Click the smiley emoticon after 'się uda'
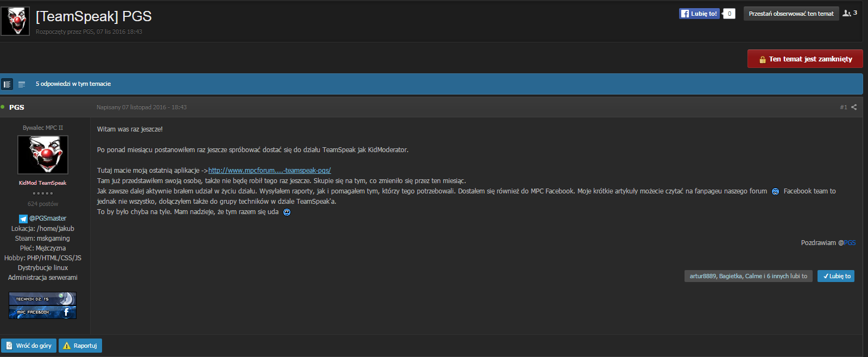 287,212
